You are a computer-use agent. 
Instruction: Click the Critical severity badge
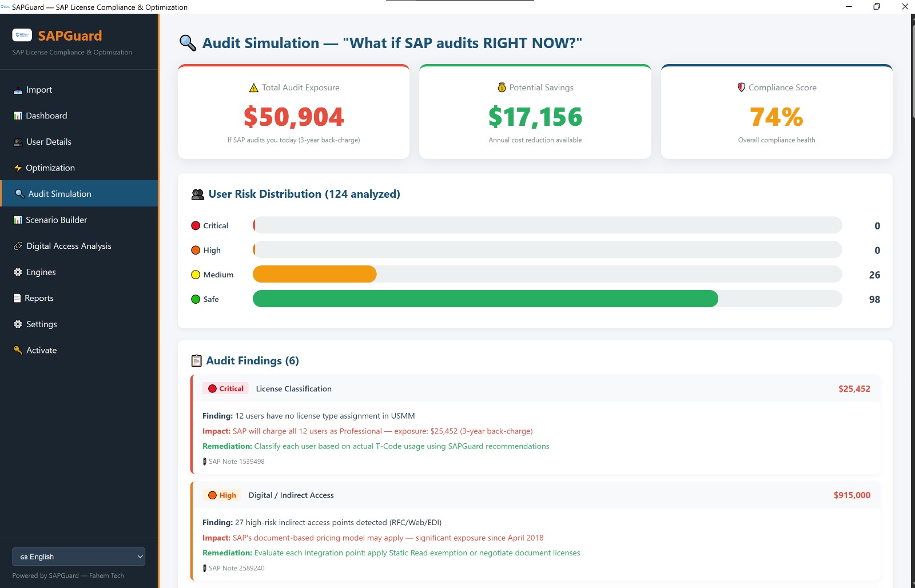click(225, 389)
